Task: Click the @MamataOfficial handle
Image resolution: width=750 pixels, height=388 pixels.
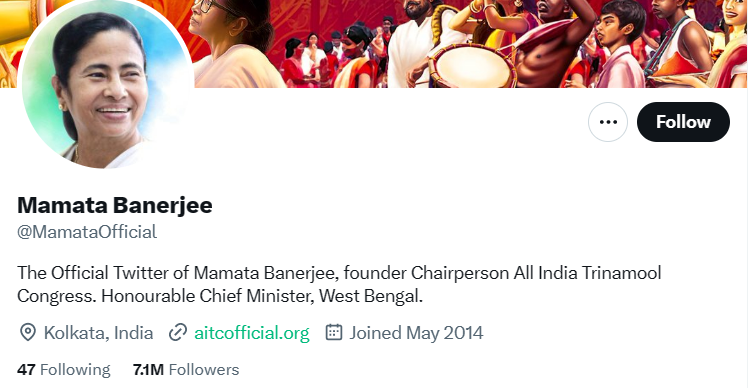Action: tap(87, 232)
